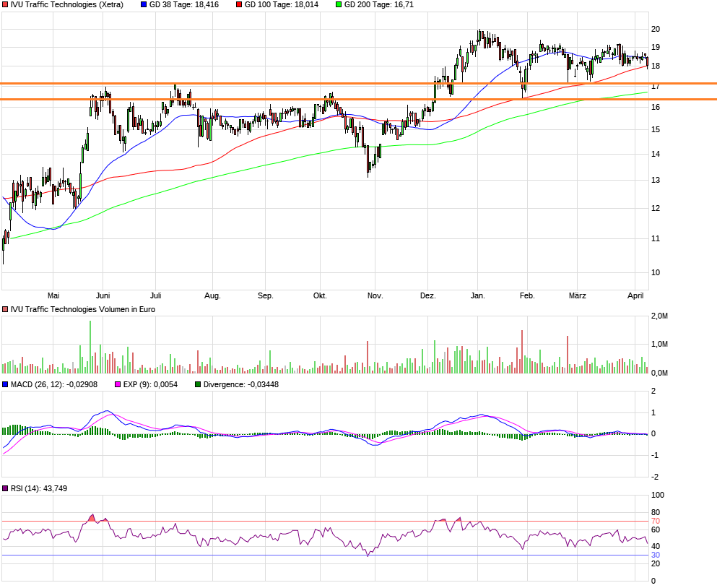Screen dimensions: 717x588
Task: Click the MACD axis value -2
Action: pyautogui.click(x=654, y=477)
